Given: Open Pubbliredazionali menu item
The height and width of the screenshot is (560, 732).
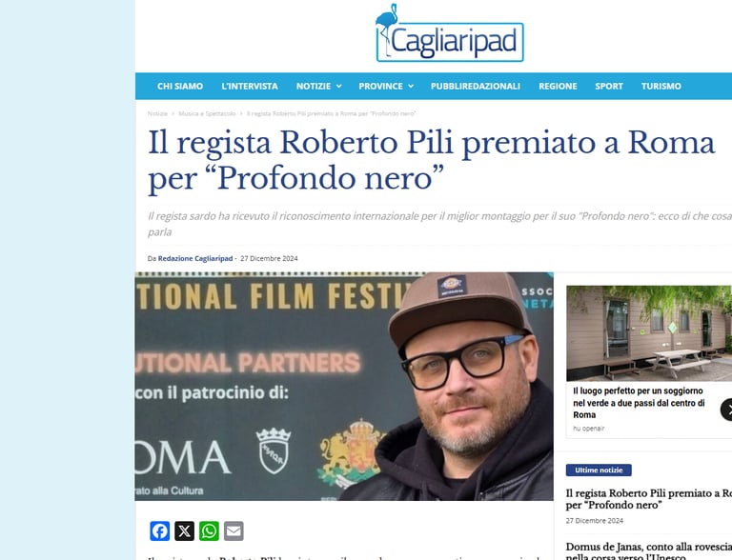Looking at the screenshot, I should pos(476,87).
